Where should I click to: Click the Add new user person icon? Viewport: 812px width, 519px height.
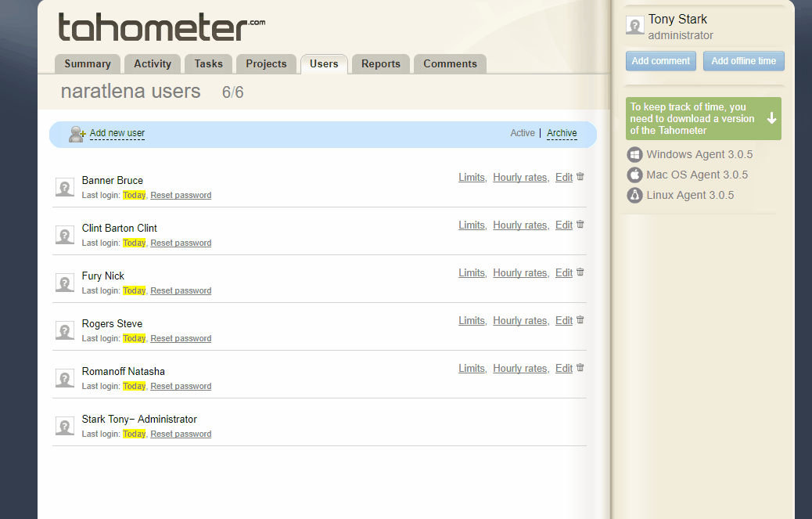coord(77,134)
